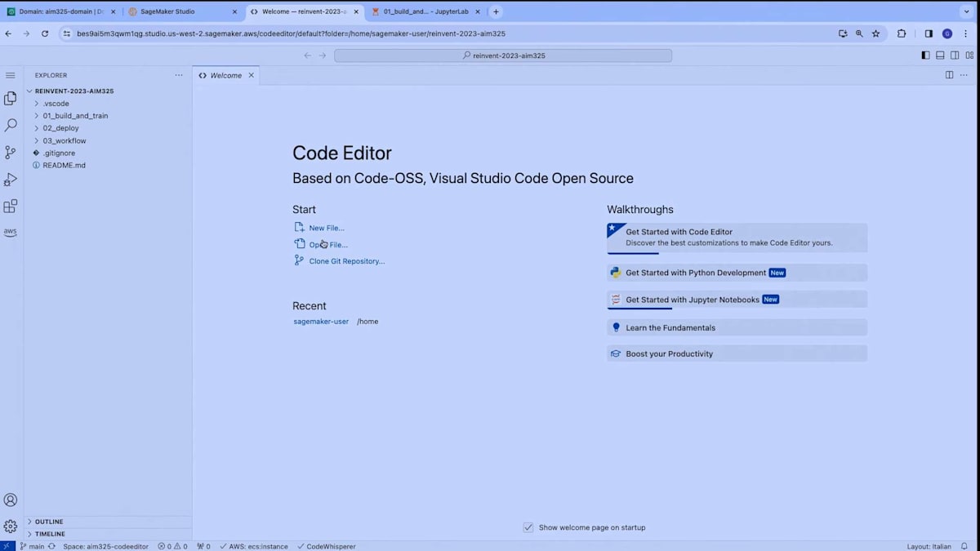Screen dimensions: 980x551
Task: Open the Run and Debug view
Action: 11,180
